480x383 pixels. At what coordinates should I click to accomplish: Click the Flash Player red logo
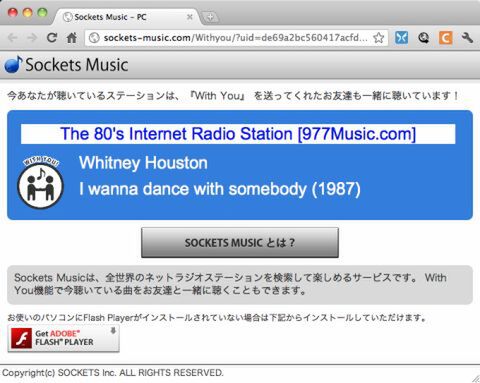click(x=21, y=338)
